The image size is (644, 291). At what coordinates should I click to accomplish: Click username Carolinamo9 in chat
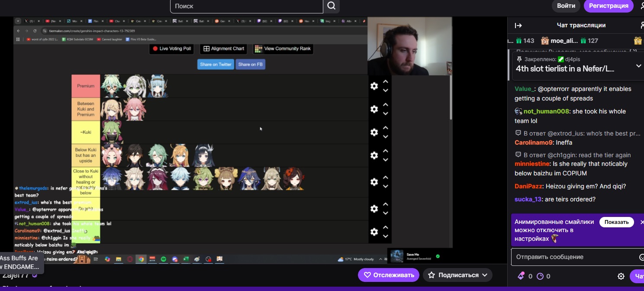pyautogui.click(x=534, y=142)
